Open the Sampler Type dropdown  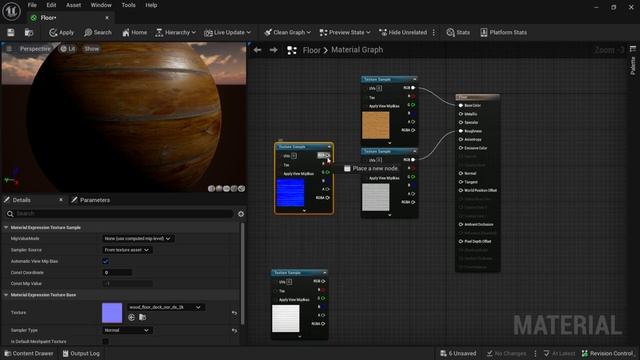pyautogui.click(x=127, y=330)
